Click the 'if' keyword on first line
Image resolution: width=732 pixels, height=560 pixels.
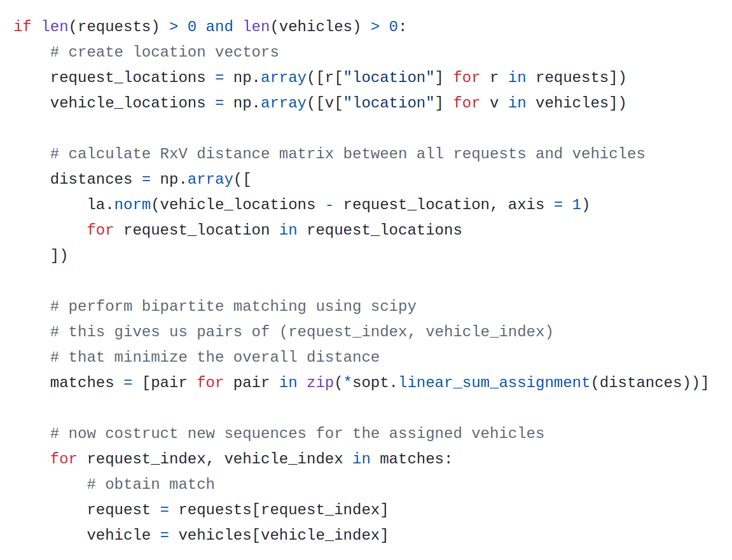[x=22, y=26]
